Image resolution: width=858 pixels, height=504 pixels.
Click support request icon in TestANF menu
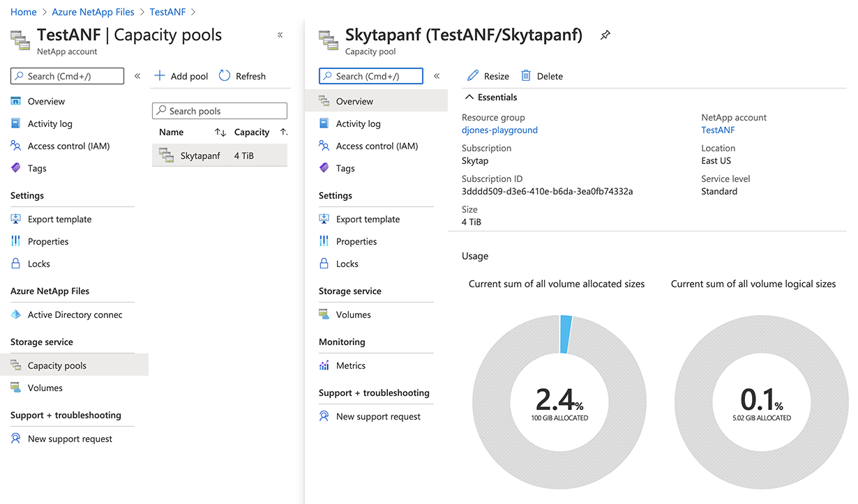pyautogui.click(x=16, y=438)
